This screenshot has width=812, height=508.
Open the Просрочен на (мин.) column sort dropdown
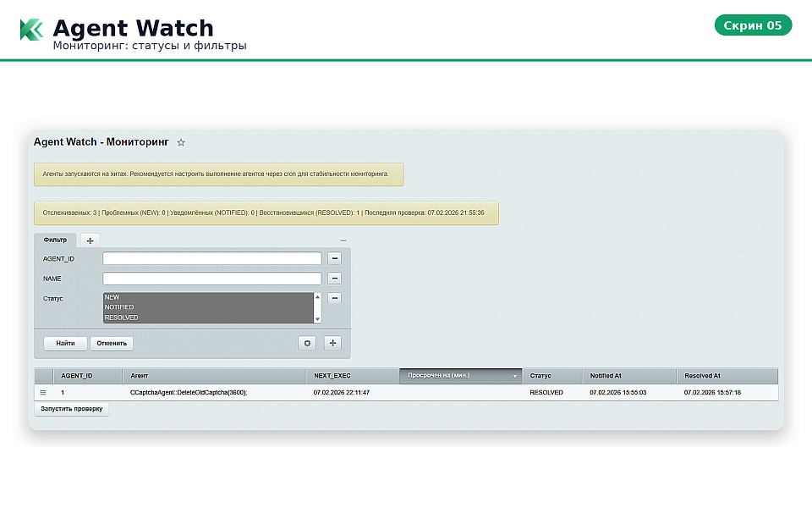tap(514, 376)
